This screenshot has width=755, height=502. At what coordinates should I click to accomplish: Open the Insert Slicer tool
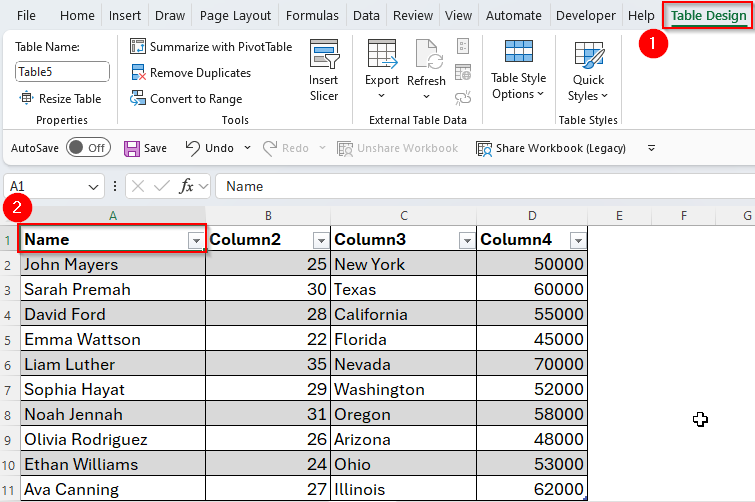[x=323, y=70]
